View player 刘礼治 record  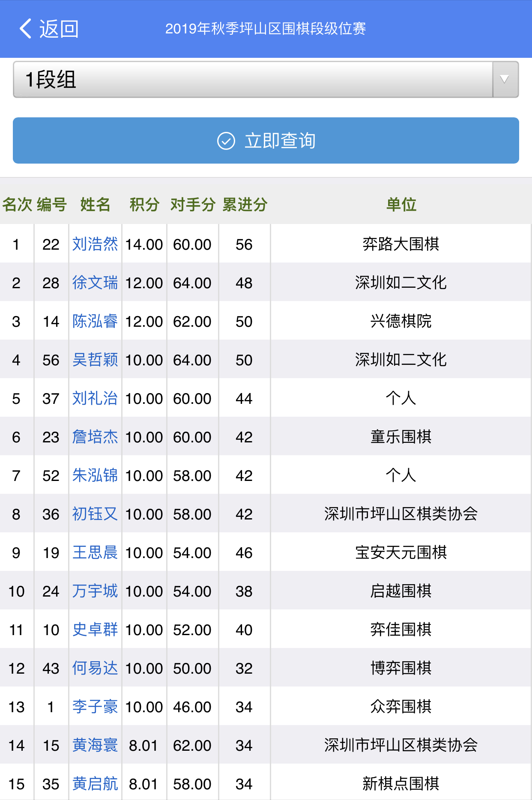[95, 398]
